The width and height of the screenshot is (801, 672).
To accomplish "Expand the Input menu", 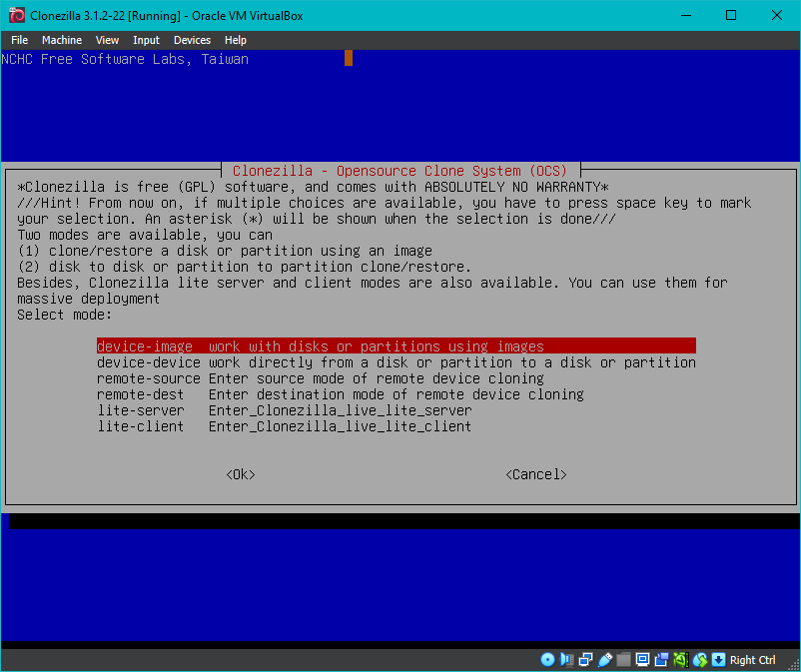I will (x=146, y=40).
